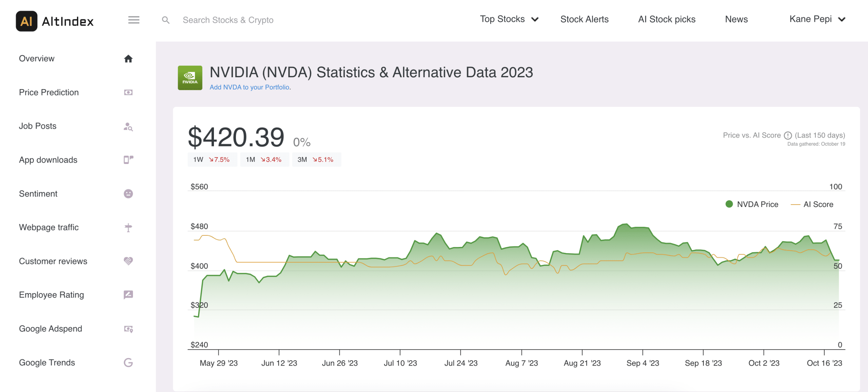Toggle NVDA Price legend green dot
868x392 pixels.
[729, 204]
